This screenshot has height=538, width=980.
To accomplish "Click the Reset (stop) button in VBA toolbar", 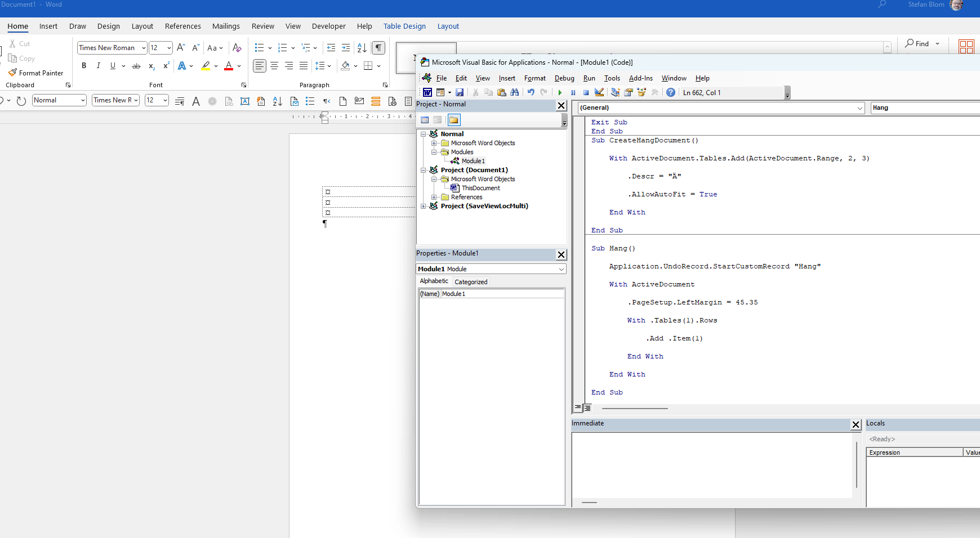I will click(x=586, y=93).
